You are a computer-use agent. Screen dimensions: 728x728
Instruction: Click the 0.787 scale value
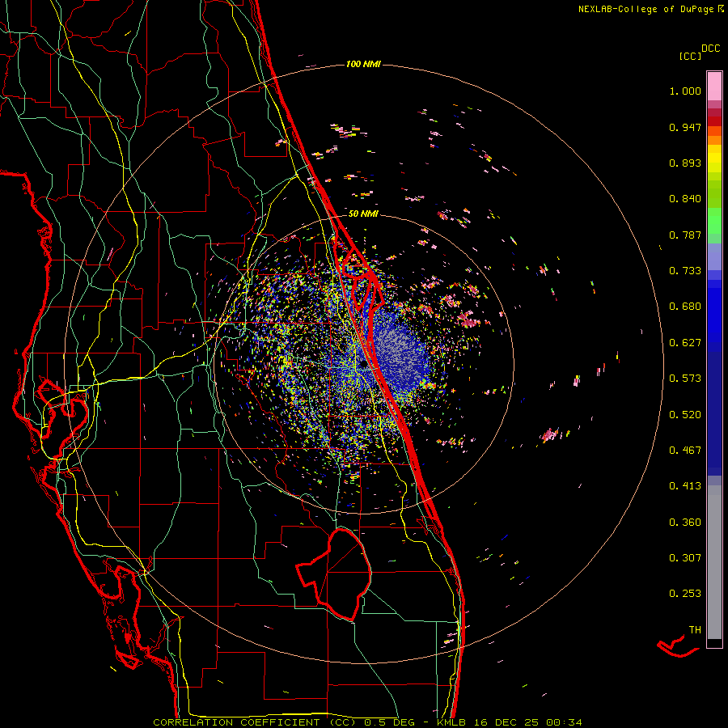tap(685, 235)
